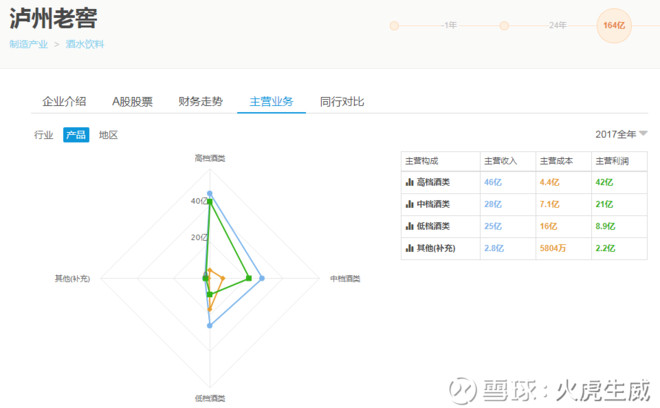This screenshot has height=408, width=660.
Task: Click the 制造产业 breadcrumb link
Action: coord(29,44)
